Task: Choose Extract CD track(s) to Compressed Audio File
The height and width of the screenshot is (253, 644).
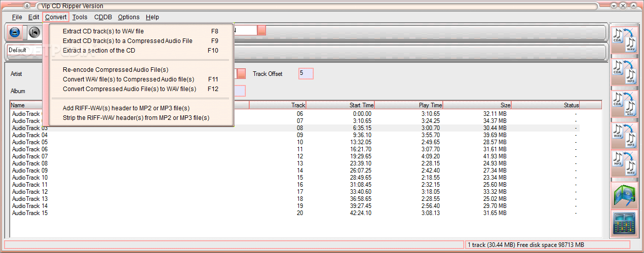Action: (140, 41)
